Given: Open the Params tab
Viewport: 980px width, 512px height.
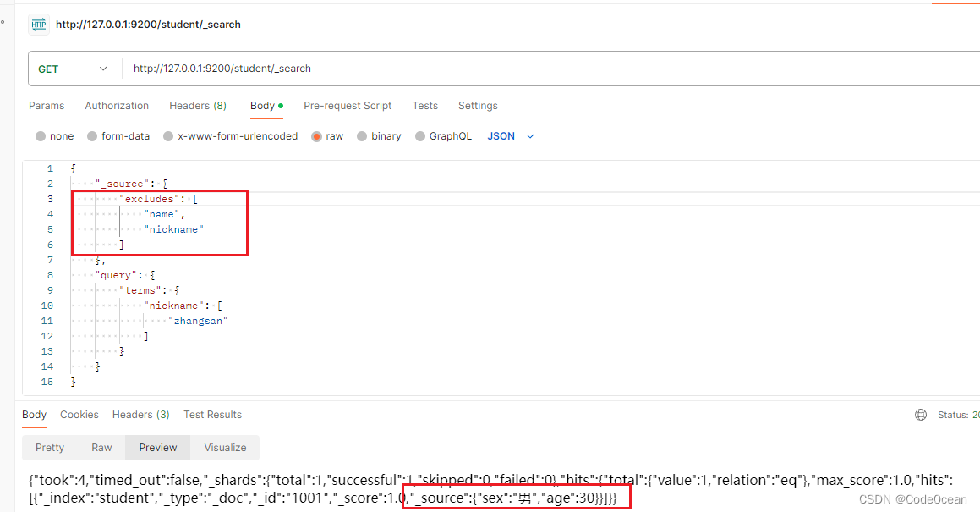Looking at the screenshot, I should point(47,106).
